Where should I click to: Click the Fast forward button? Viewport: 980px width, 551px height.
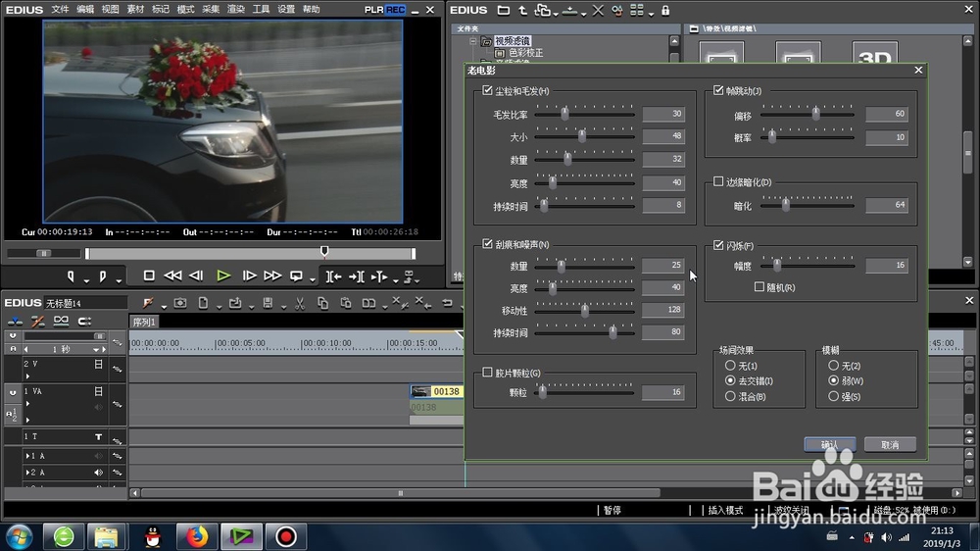point(272,275)
